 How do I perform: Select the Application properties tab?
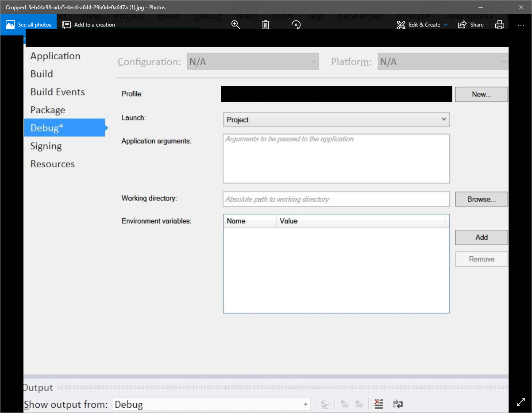pyautogui.click(x=55, y=56)
